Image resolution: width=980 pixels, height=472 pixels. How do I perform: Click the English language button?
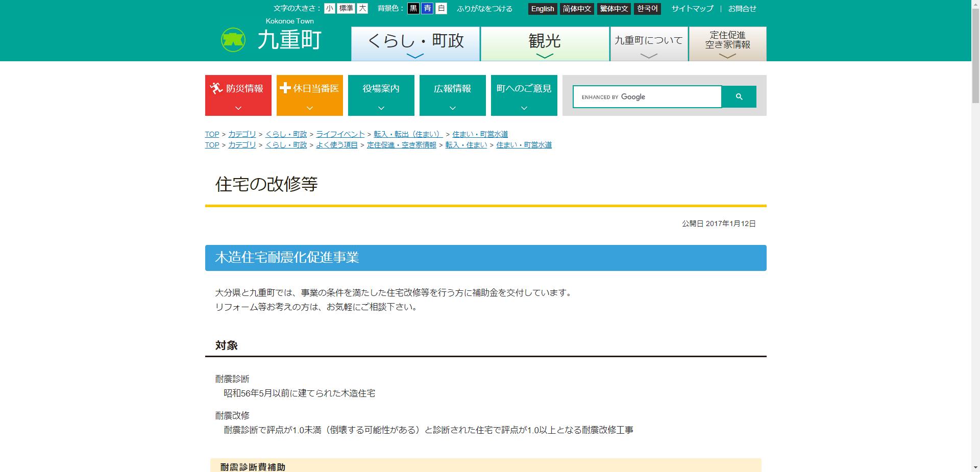542,9
